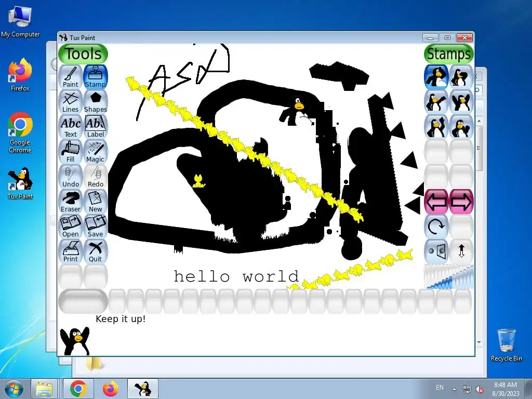Activate the Text tool

(71, 127)
